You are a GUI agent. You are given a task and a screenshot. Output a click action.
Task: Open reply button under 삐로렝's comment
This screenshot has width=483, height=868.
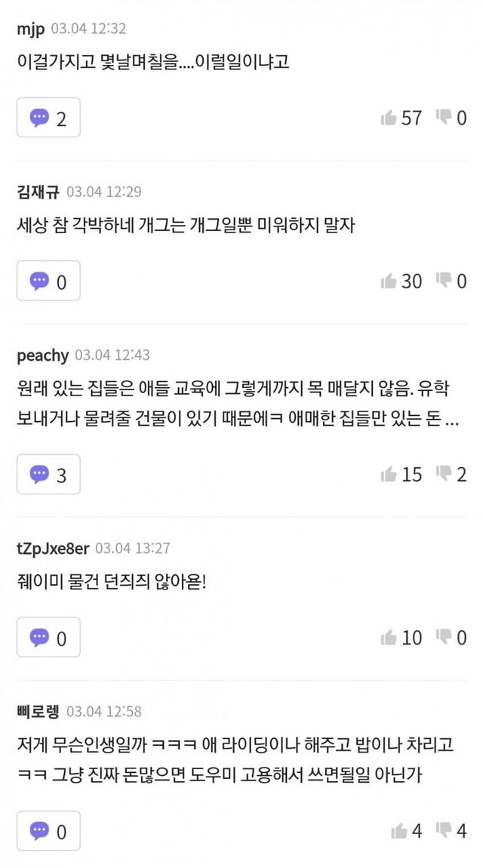coord(48,831)
